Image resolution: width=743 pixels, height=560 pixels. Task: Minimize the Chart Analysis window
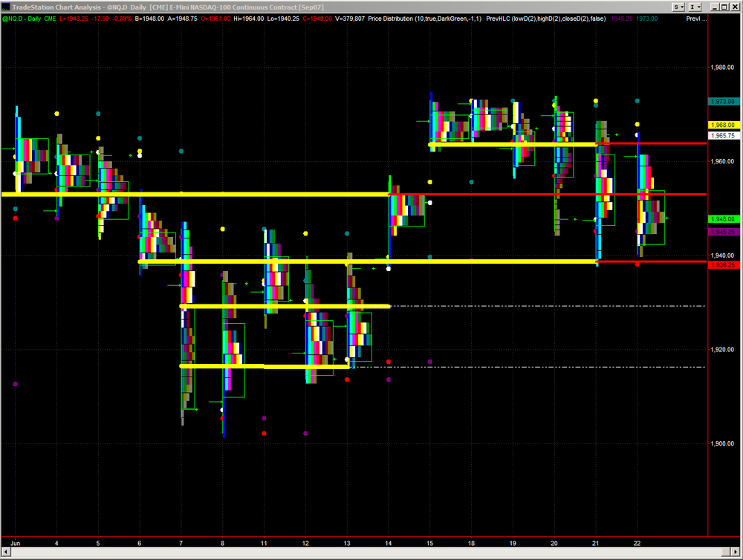pos(714,7)
